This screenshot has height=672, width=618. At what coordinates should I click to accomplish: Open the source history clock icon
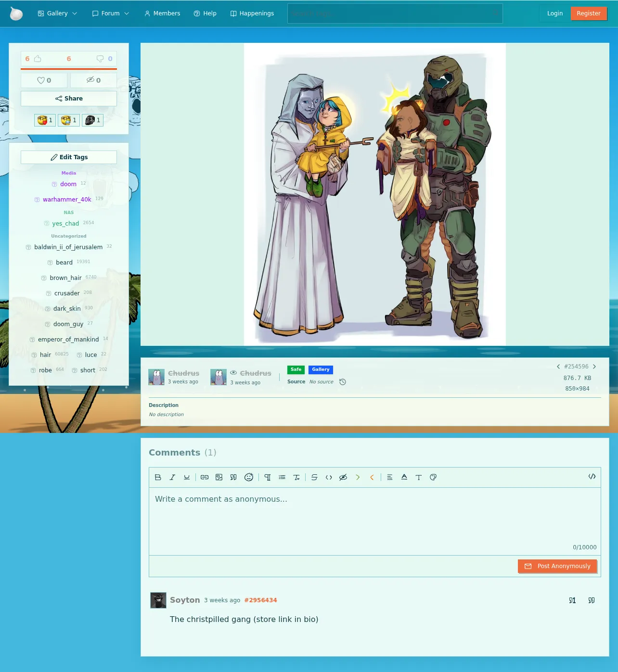tap(343, 382)
